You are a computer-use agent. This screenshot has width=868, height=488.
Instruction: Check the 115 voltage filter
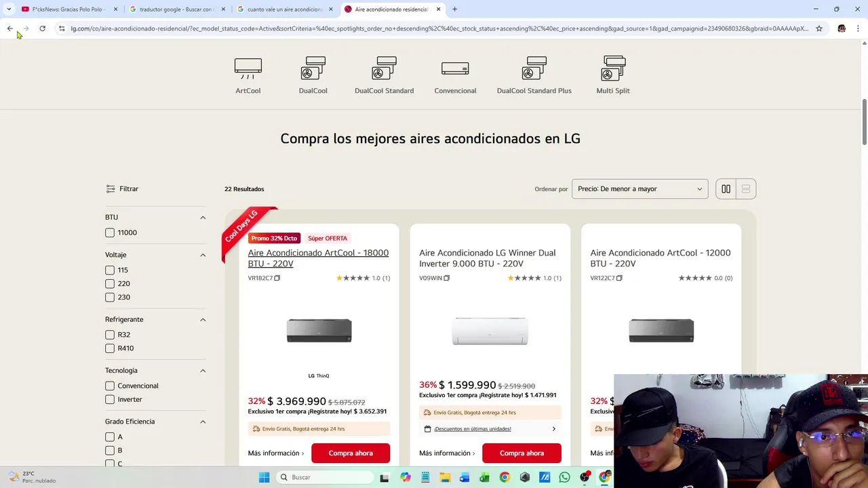click(110, 270)
